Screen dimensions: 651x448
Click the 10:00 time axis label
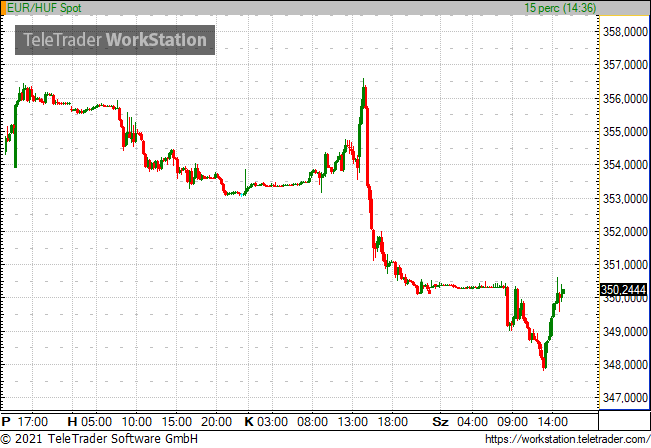tap(137, 422)
